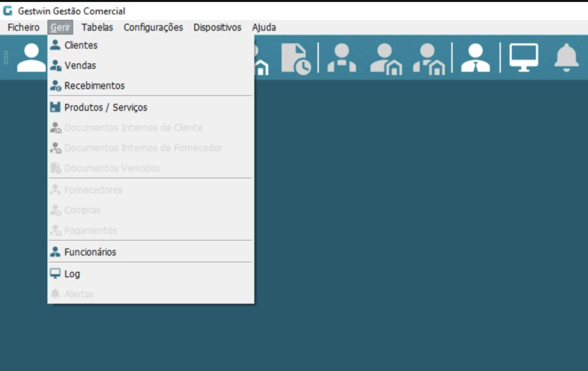
Task: Open Compras from the toolbar icon
Action: [x=385, y=58]
